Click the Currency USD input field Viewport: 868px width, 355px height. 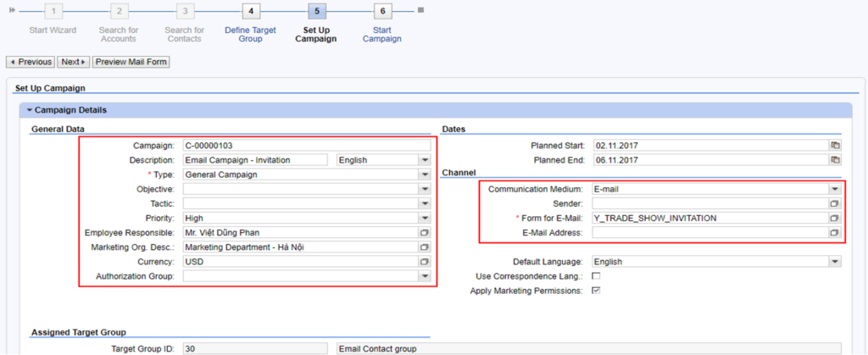click(x=301, y=262)
